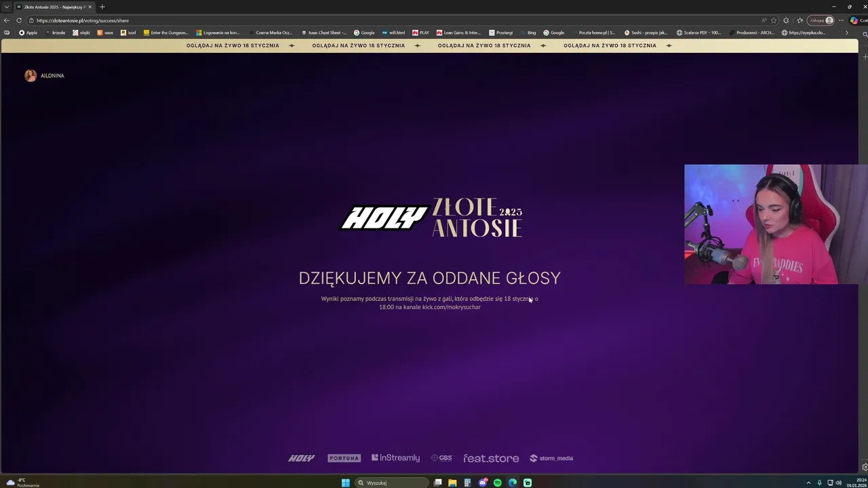Open the krzesła bookmark
Viewport: 868px width, 488px height.
tap(54, 33)
